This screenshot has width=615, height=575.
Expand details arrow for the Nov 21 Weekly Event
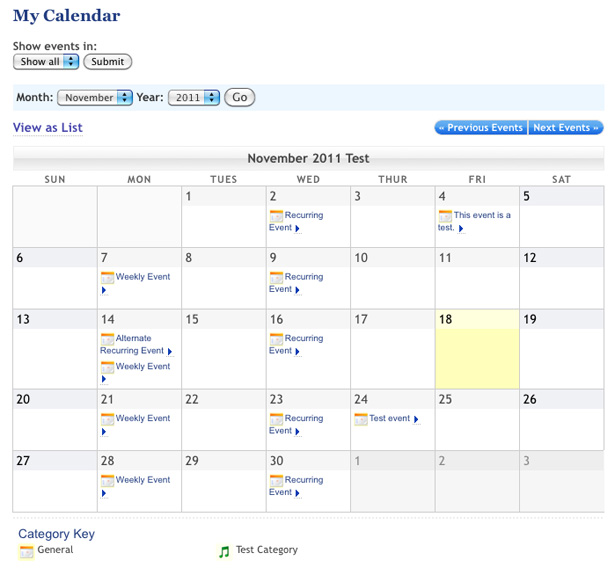[x=104, y=431]
